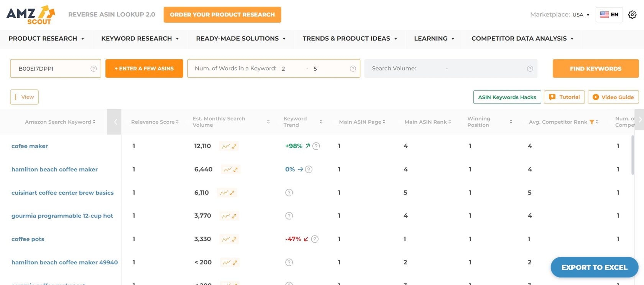The image size is (644, 285).
Task: Open ASIN Keywords Hacks
Action: point(507,97)
